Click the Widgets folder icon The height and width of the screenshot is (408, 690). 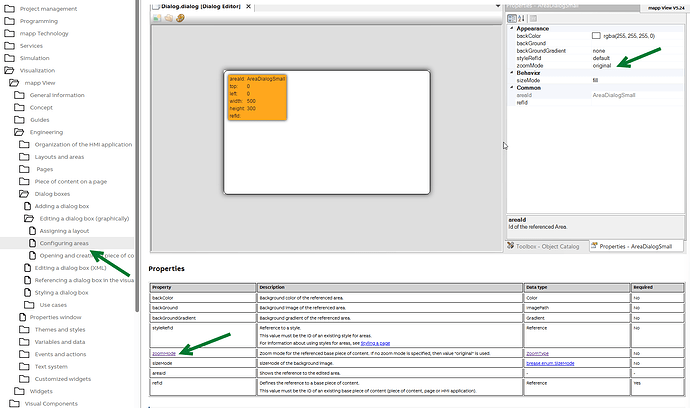coord(19,391)
